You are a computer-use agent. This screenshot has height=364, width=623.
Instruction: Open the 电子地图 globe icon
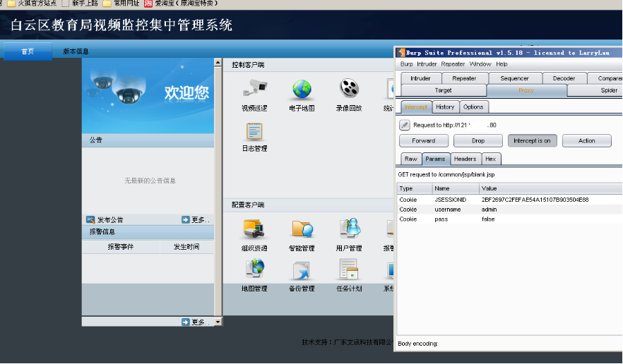point(302,88)
